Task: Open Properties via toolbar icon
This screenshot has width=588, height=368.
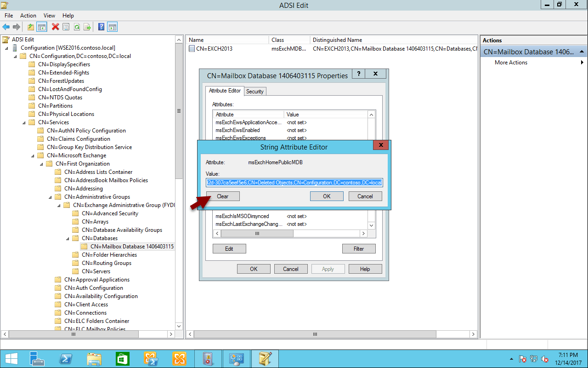Action: coord(66,27)
